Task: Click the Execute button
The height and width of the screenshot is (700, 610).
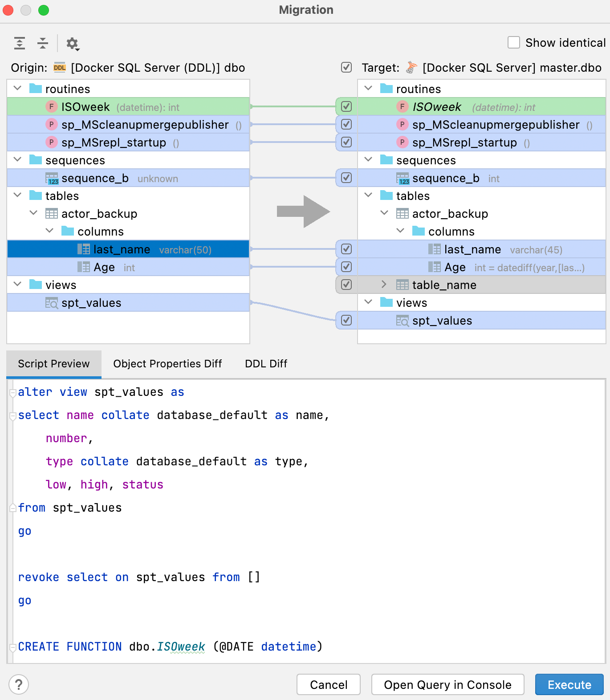Action: tap(569, 684)
